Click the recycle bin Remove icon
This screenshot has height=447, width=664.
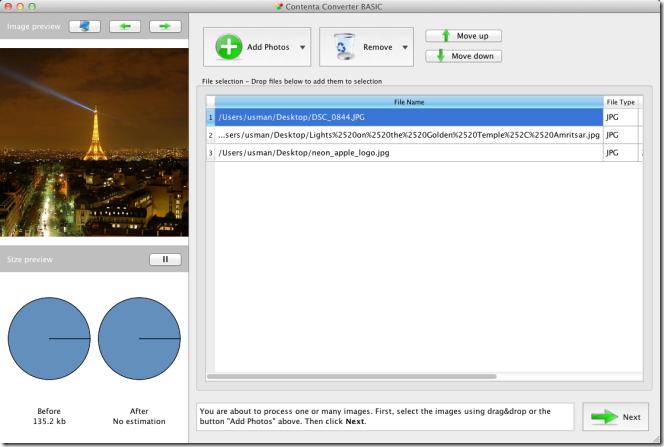coord(344,47)
